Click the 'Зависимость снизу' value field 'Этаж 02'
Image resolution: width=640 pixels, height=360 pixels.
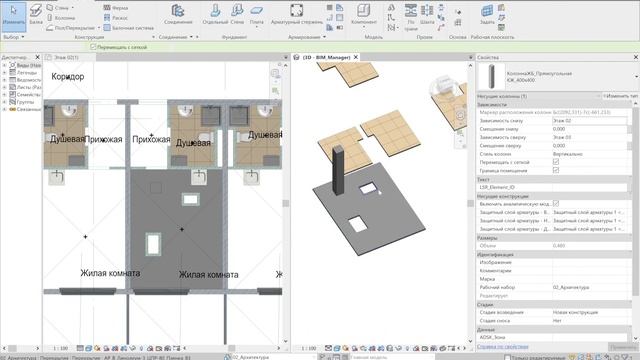click(x=589, y=120)
